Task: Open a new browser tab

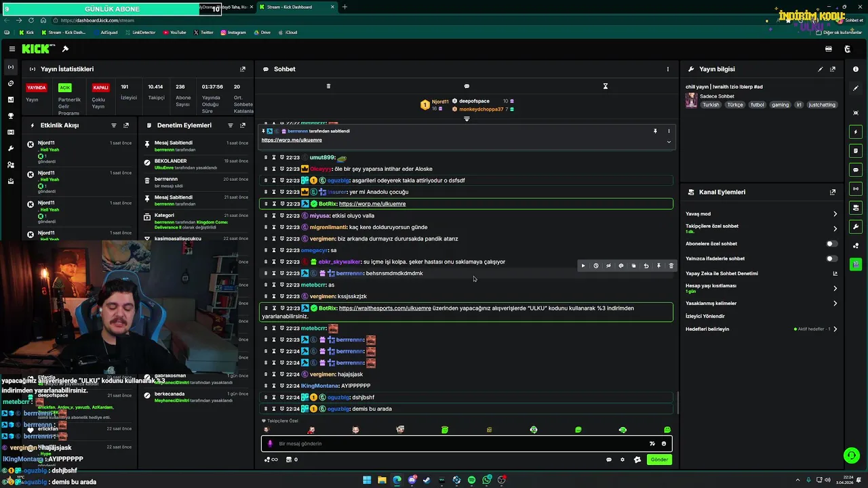Action: 344,7
